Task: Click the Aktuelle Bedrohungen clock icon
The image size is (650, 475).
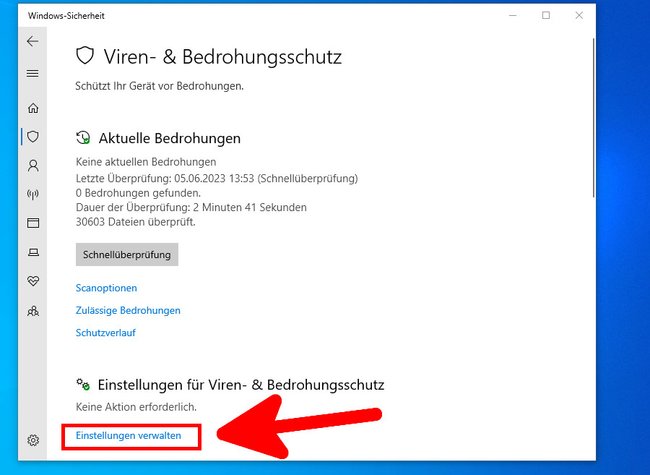Action: point(83,137)
